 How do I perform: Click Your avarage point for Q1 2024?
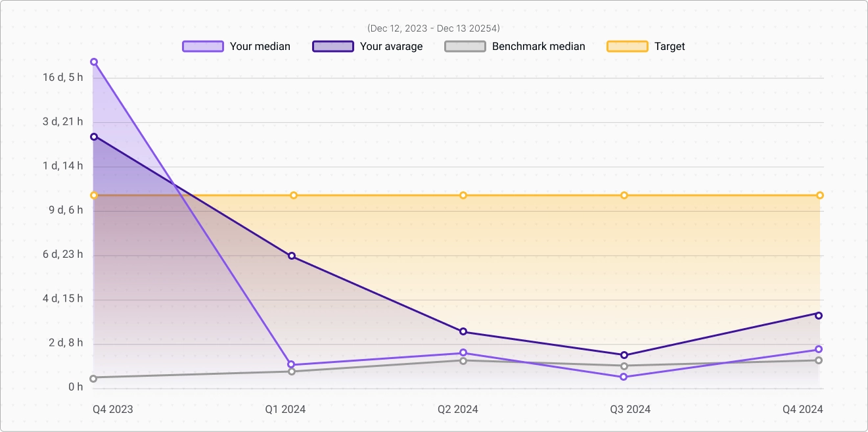click(x=292, y=256)
